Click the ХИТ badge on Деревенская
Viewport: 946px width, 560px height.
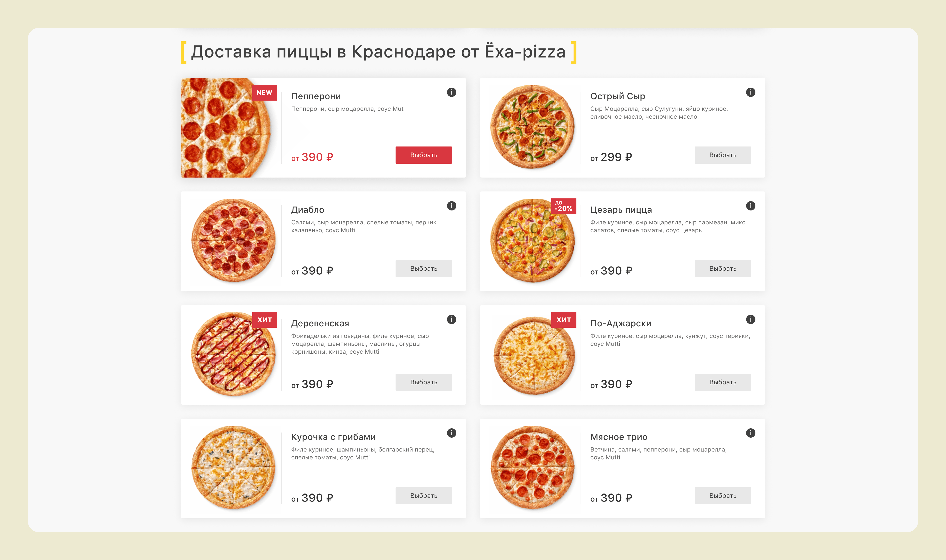pyautogui.click(x=265, y=320)
